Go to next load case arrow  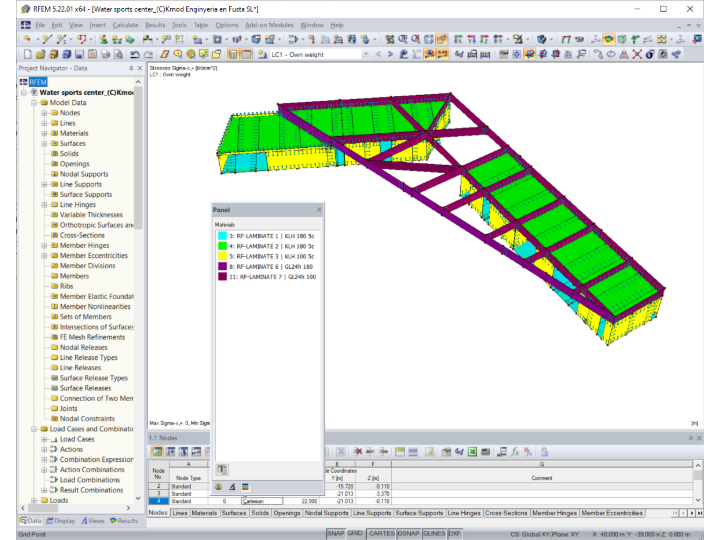click(390, 54)
